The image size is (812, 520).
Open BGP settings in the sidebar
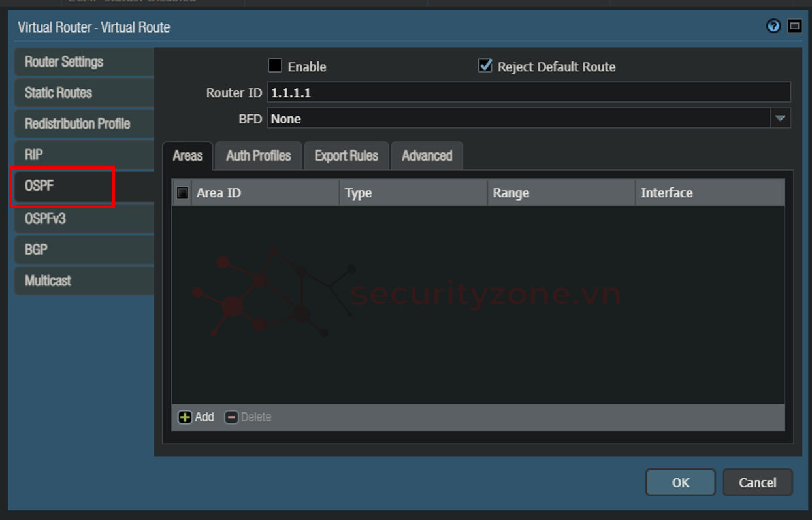tap(37, 250)
